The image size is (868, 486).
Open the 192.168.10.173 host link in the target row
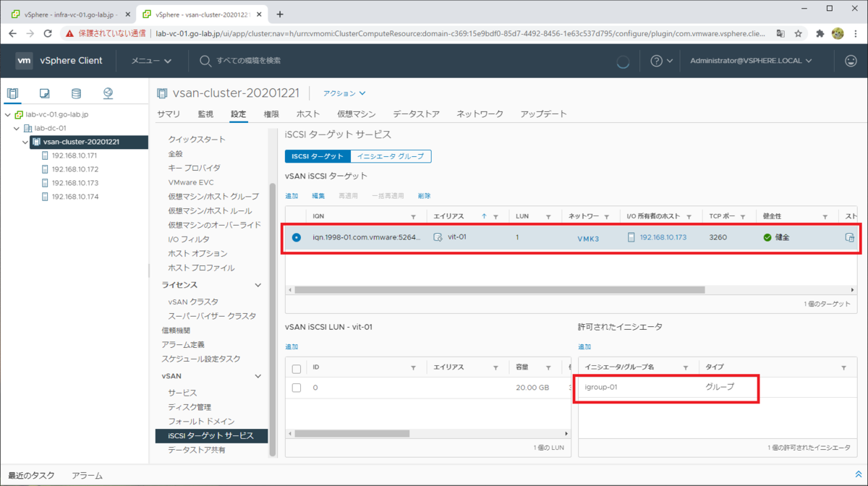pos(663,237)
